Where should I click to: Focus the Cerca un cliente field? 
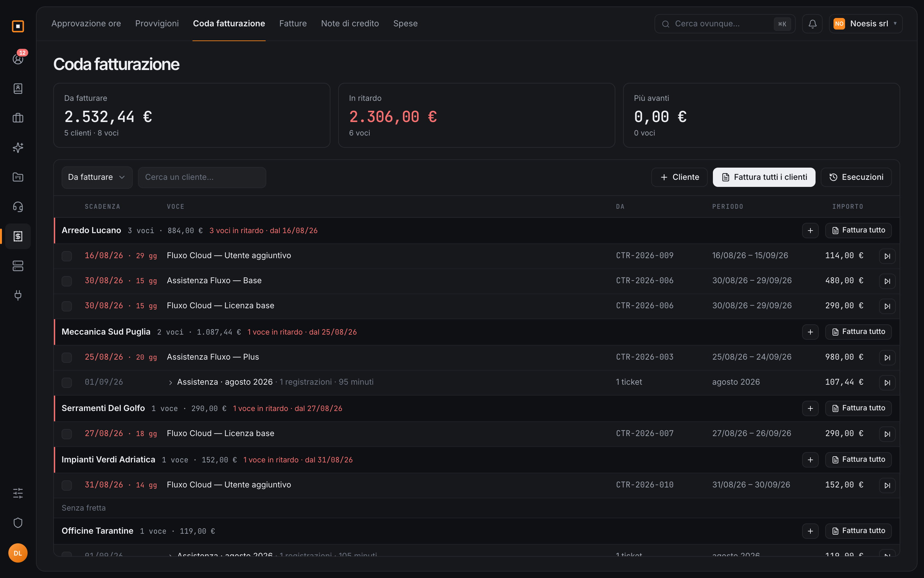[202, 177]
